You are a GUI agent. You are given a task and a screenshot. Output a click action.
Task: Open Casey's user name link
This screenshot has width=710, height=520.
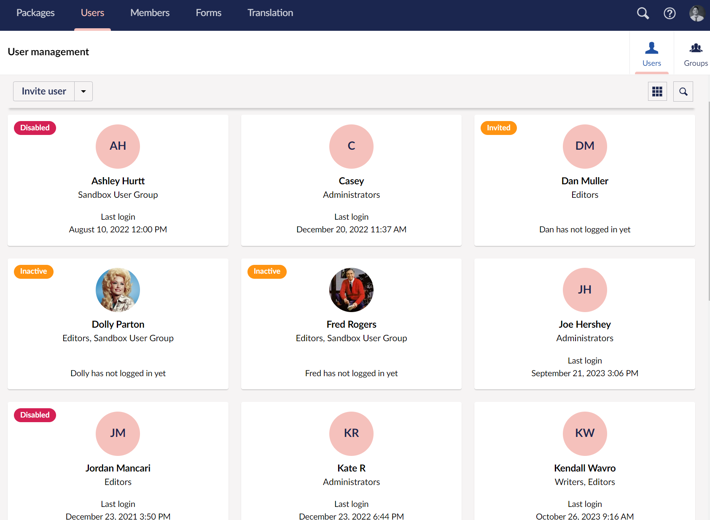(x=351, y=181)
